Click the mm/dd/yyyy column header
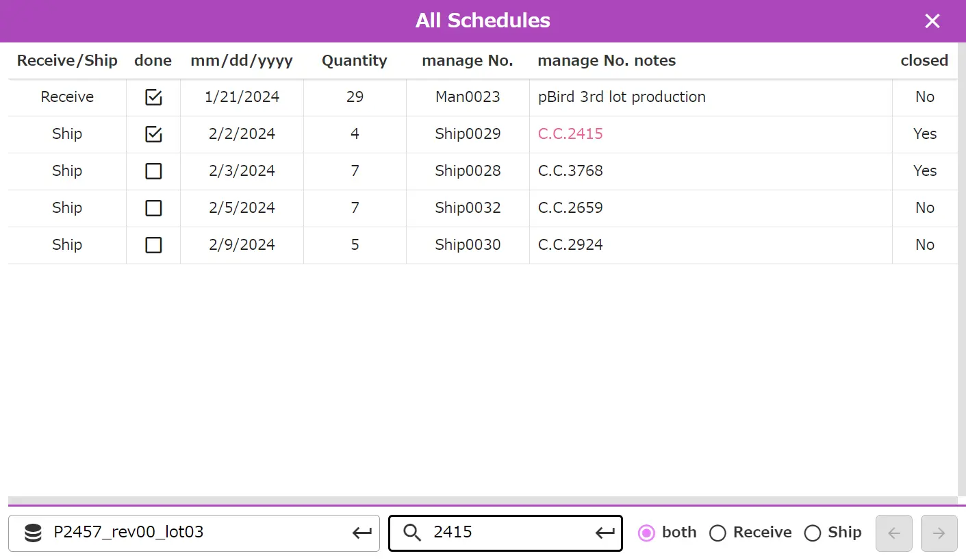The height and width of the screenshot is (560, 966). pyautogui.click(x=242, y=61)
